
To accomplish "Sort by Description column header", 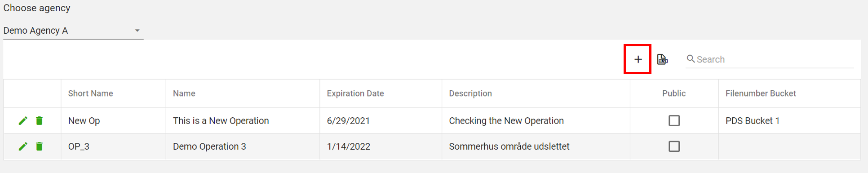I will point(470,93).
